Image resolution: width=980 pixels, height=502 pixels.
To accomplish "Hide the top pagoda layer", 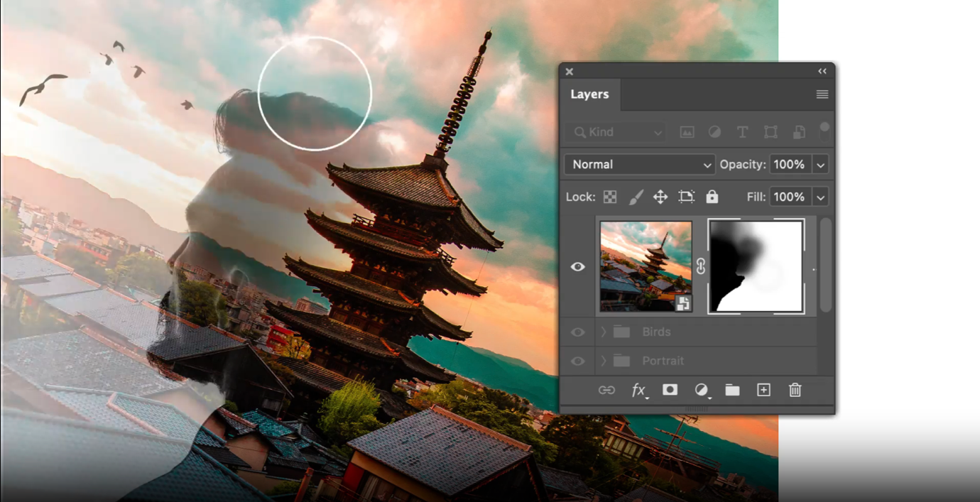I will click(x=577, y=266).
